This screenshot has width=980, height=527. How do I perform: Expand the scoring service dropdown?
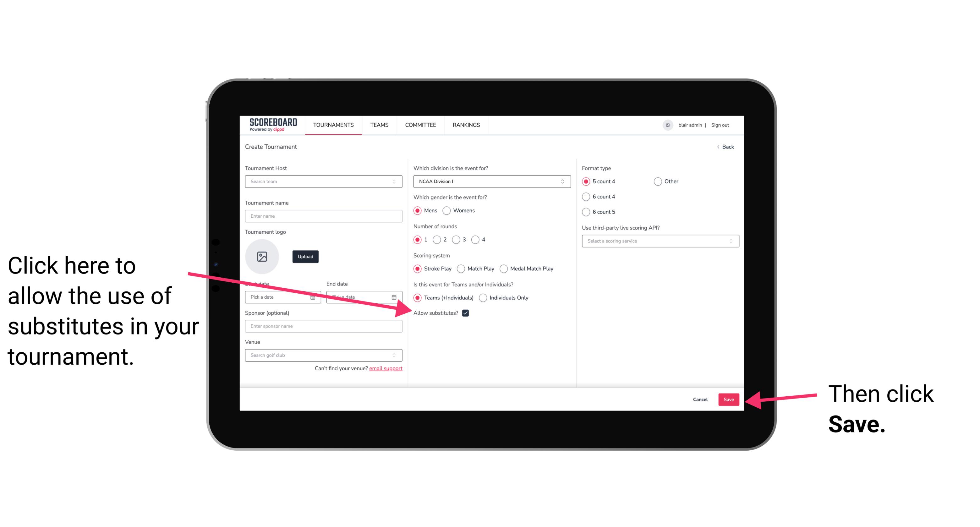coord(658,241)
